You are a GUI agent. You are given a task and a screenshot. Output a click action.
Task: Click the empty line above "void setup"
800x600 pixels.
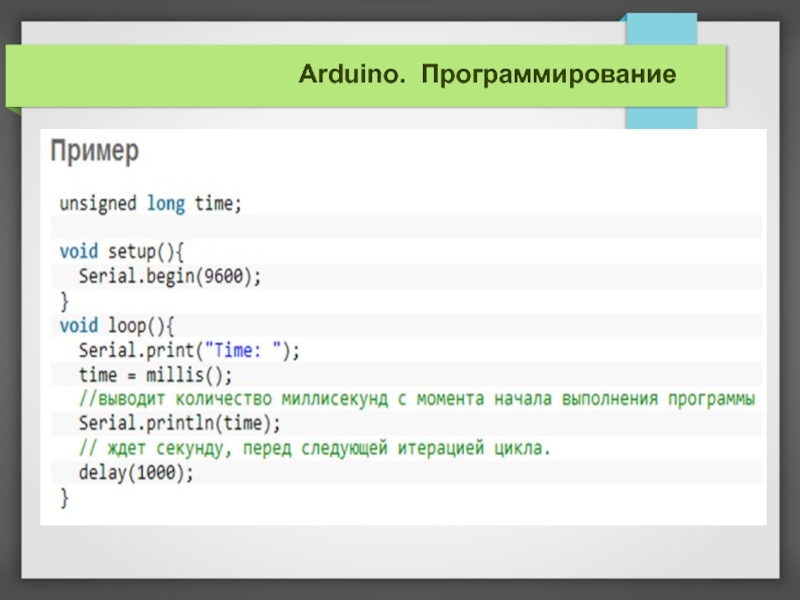[400, 228]
